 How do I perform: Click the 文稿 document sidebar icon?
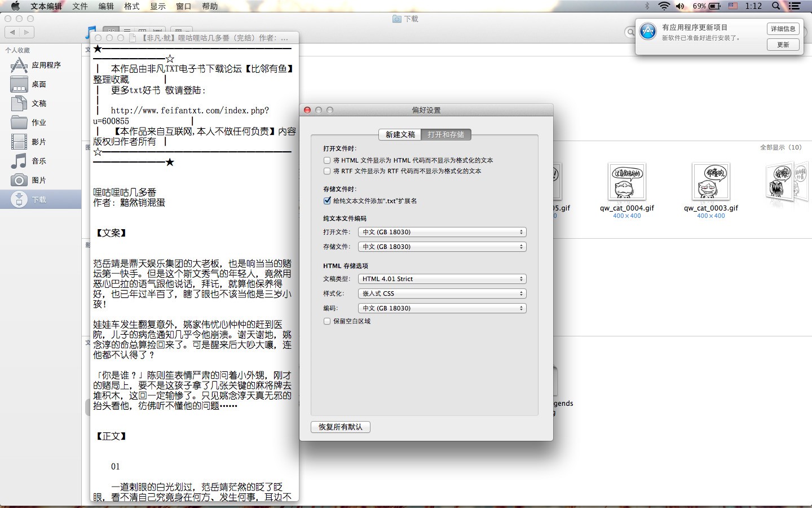pos(19,104)
